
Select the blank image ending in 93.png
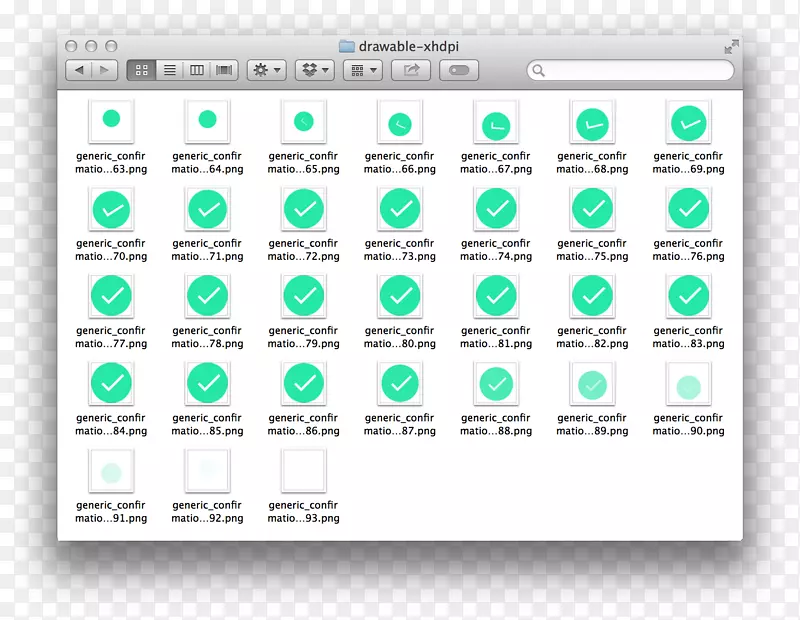point(303,470)
